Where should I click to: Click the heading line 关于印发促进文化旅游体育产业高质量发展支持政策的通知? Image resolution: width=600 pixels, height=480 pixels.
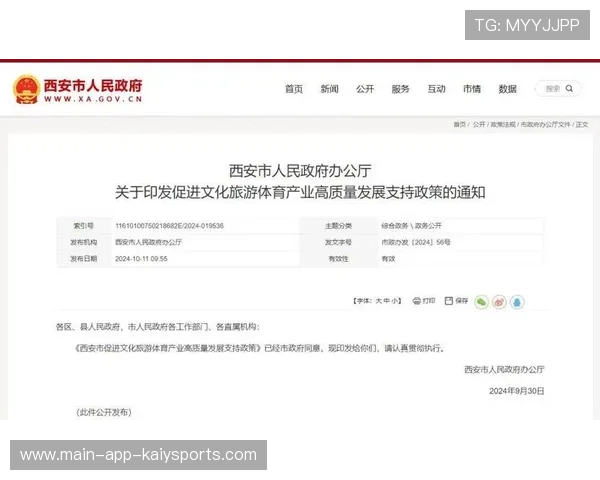point(300,192)
